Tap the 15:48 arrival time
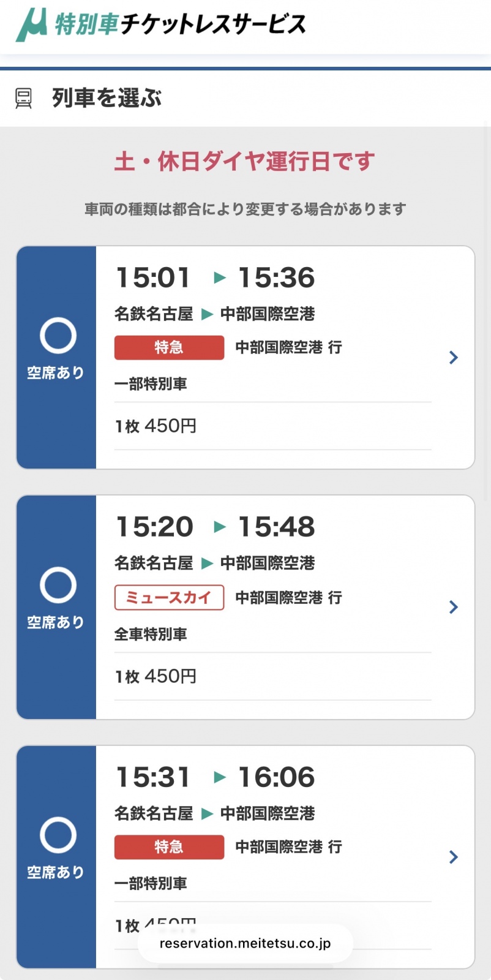The height and width of the screenshot is (980, 491). [x=276, y=527]
